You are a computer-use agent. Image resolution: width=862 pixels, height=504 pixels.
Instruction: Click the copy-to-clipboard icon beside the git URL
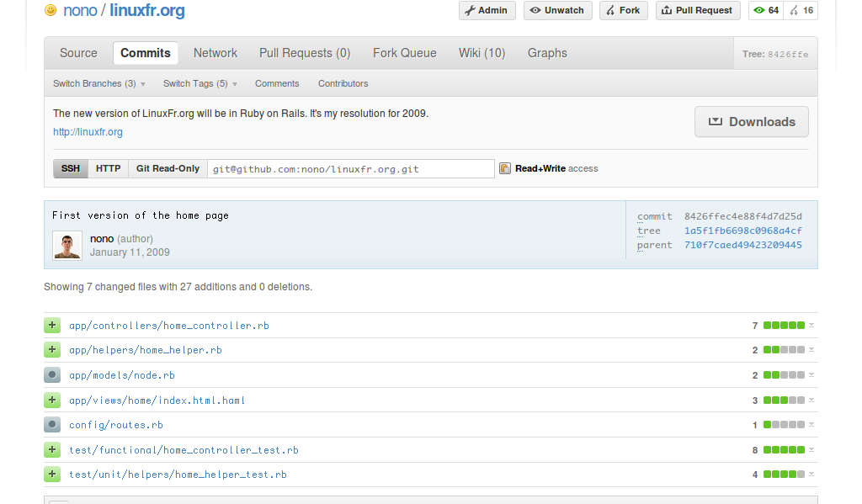point(505,168)
